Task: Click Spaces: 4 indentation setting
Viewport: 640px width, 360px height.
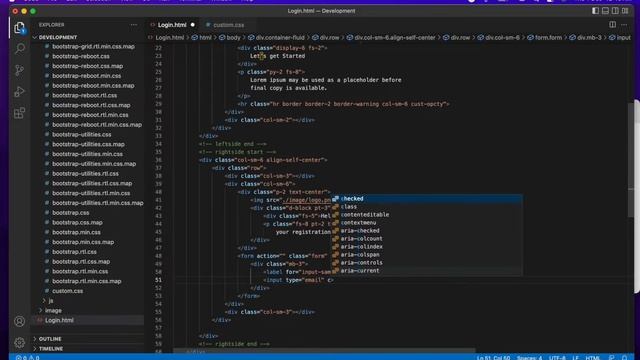Action: coord(529,358)
